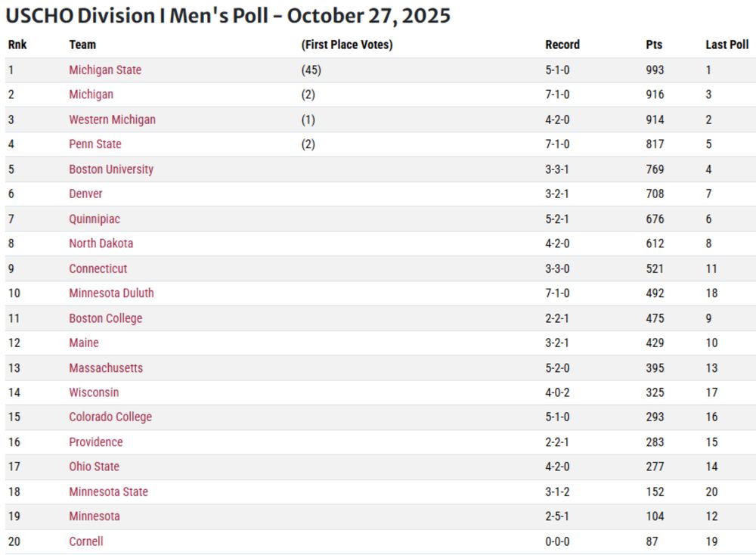The width and height of the screenshot is (756, 555).
Task: Open the Quinnipiac team link
Action: 94,219
